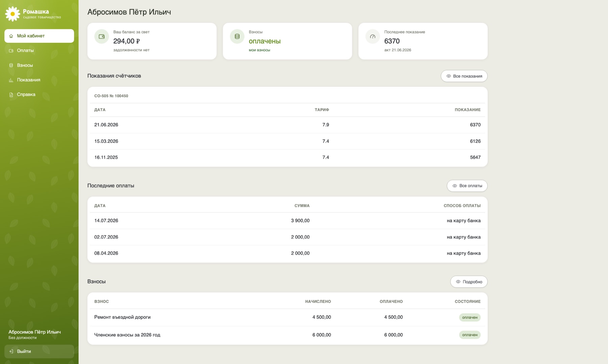
Task: Click the 16.11.2025 reading date
Action: 106,157
